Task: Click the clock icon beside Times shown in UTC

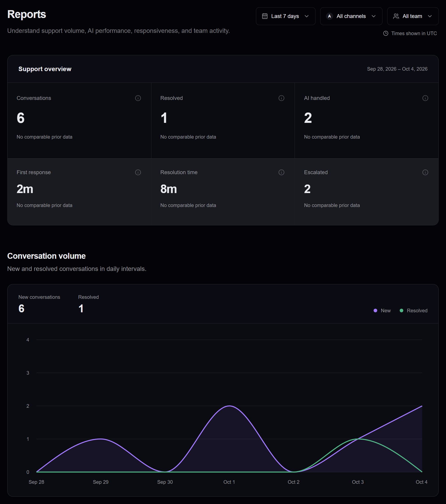Action: pyautogui.click(x=386, y=33)
